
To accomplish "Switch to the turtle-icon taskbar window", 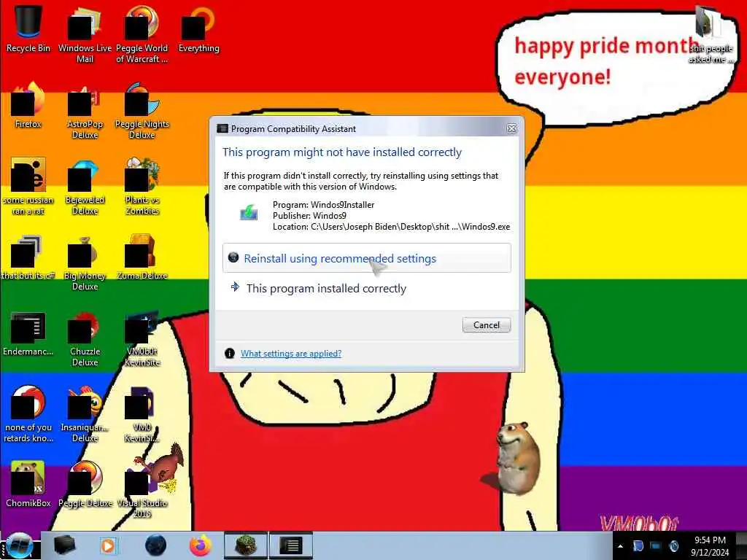I will coord(246,545).
